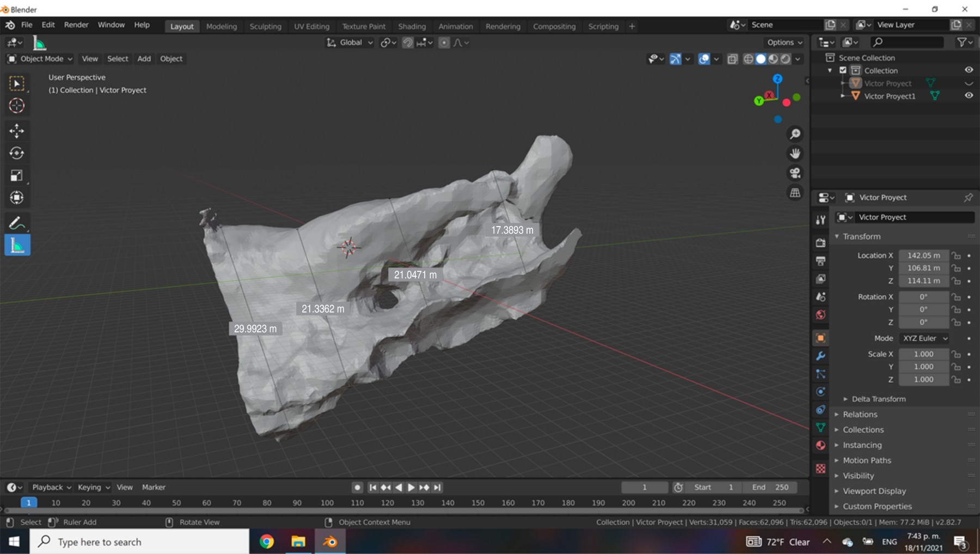The height and width of the screenshot is (554, 980).
Task: Toggle lock on Location X
Action: tap(956, 255)
